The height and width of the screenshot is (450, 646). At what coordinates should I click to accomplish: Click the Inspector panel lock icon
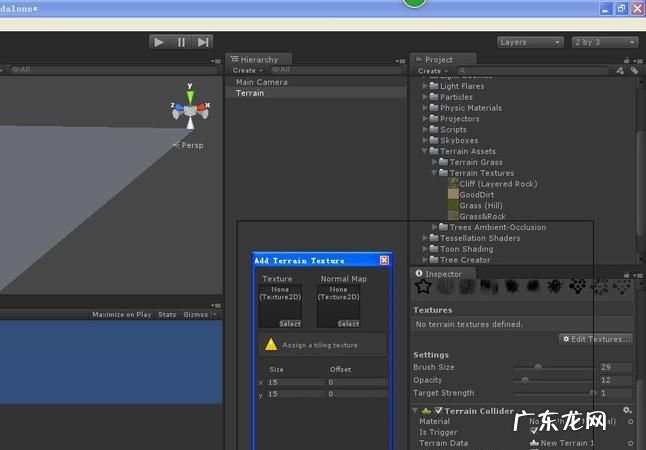pyautogui.click(x=626, y=274)
